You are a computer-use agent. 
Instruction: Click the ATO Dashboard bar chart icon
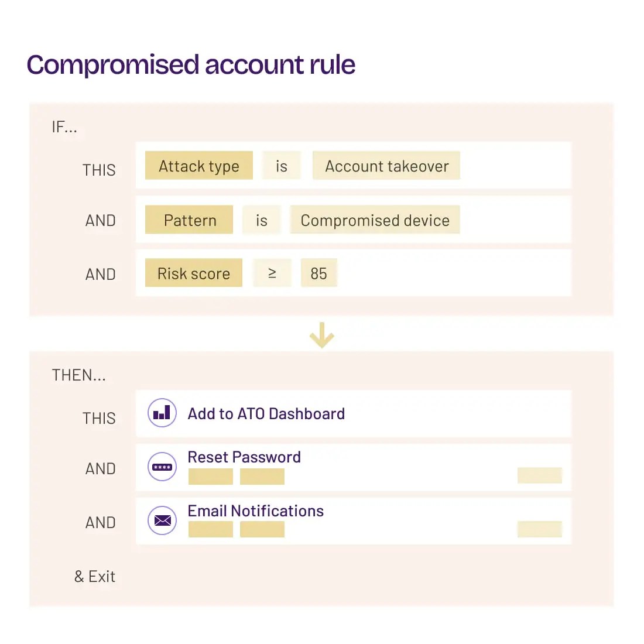[x=162, y=413]
